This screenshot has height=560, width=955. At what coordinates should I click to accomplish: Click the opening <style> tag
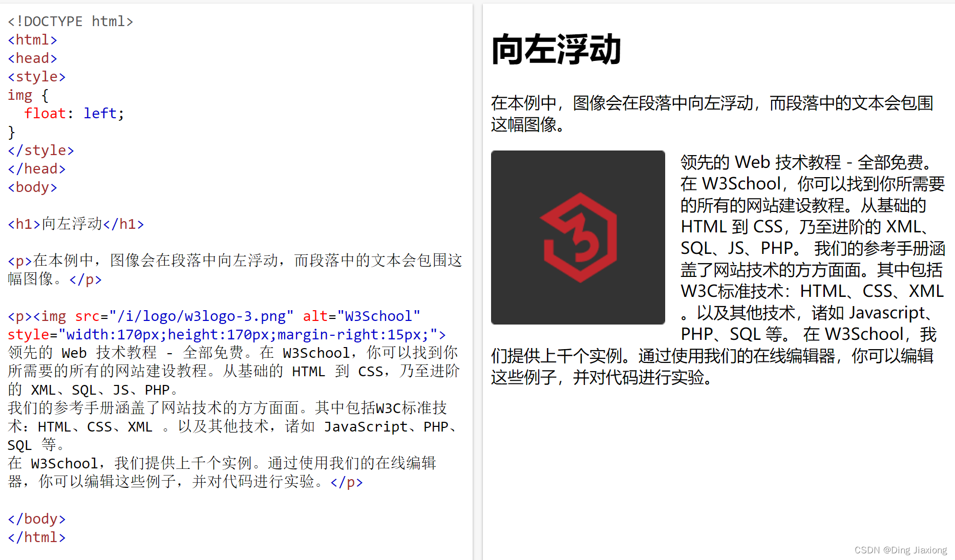point(37,77)
